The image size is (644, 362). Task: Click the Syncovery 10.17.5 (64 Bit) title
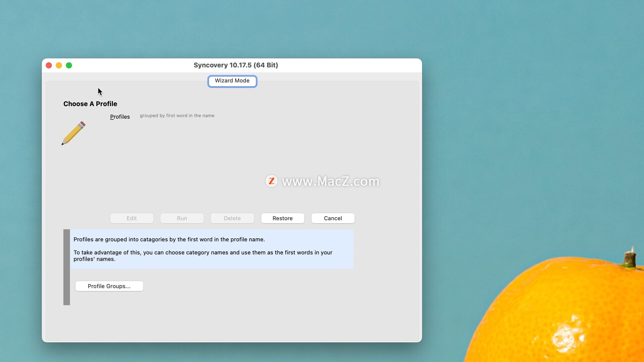point(236,65)
